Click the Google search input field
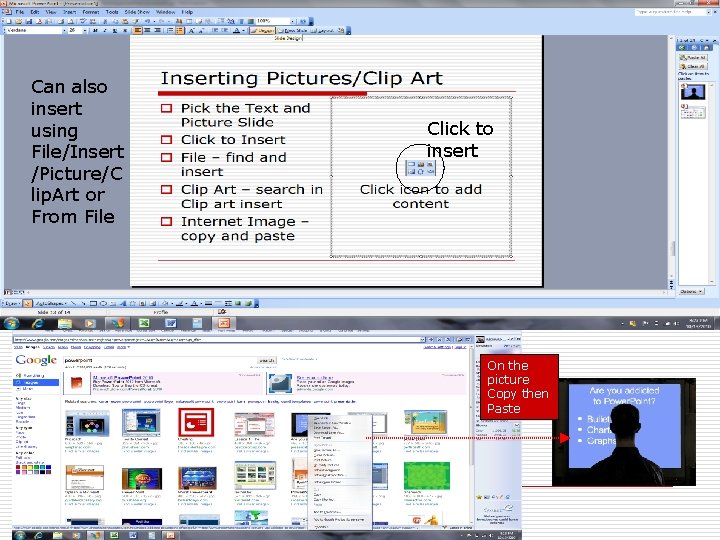Viewport: 720px width, 540px height. click(158, 360)
